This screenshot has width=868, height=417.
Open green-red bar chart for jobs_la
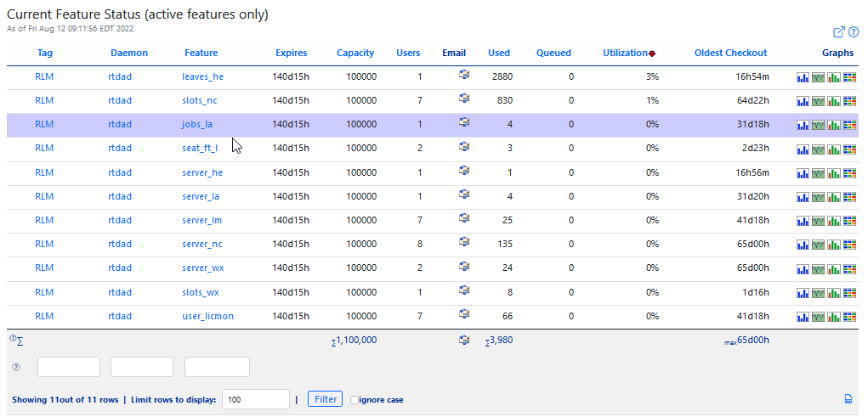click(x=834, y=125)
